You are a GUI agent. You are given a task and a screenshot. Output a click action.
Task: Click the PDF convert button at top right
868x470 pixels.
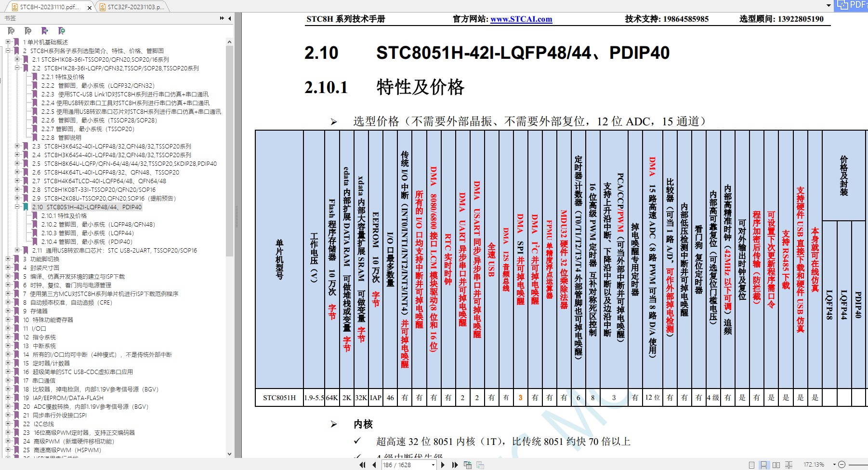point(852,5)
